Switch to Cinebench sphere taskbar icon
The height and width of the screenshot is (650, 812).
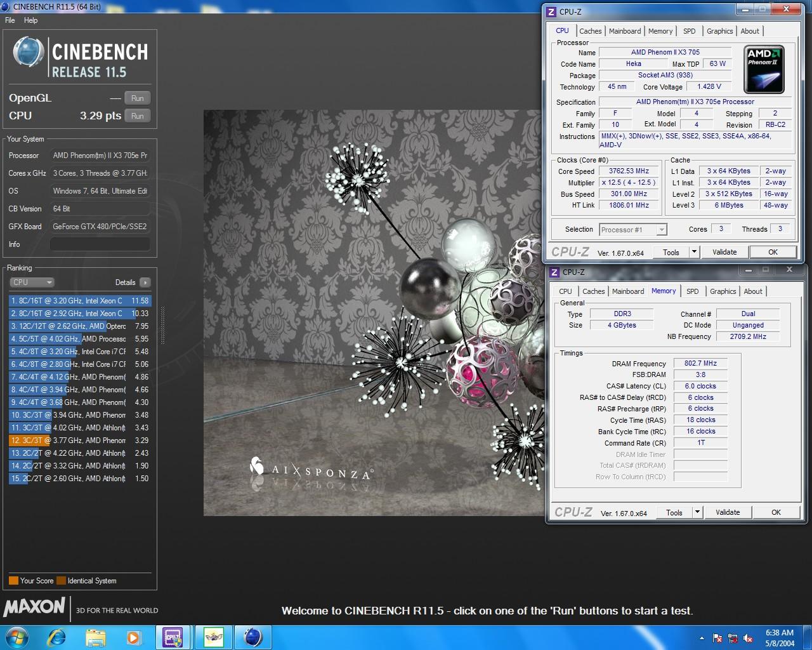252,637
